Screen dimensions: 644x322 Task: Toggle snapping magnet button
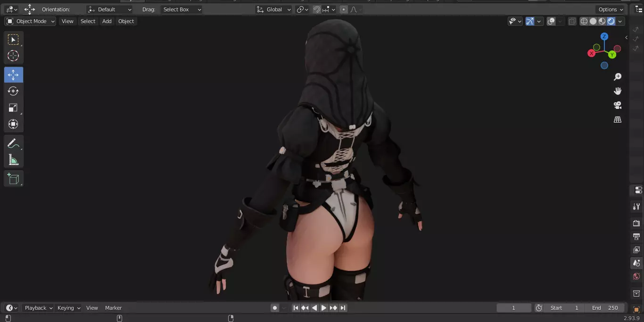click(317, 9)
